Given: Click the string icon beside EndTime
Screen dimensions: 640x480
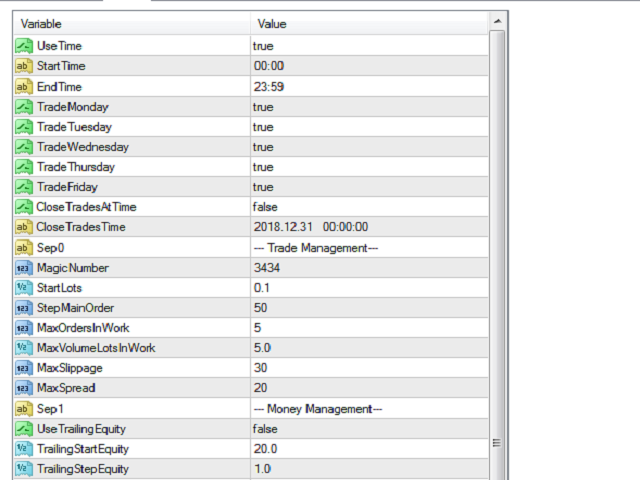Looking at the screenshot, I should point(24,87).
